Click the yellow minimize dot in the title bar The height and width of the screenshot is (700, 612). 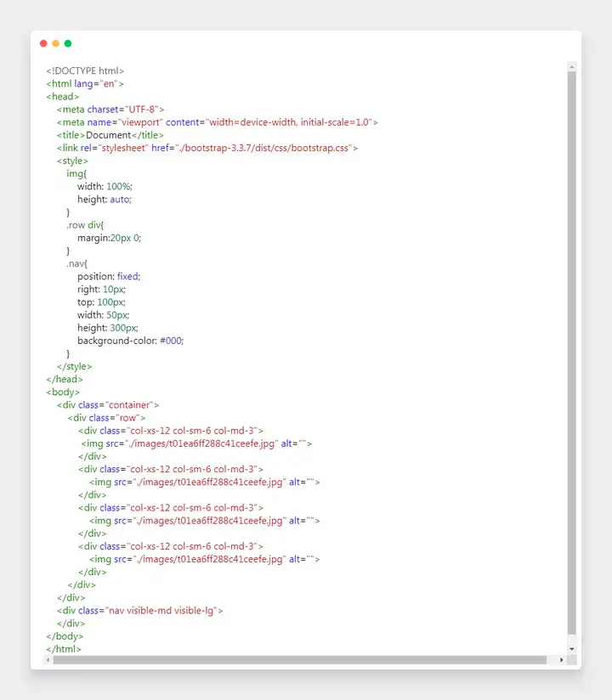56,43
